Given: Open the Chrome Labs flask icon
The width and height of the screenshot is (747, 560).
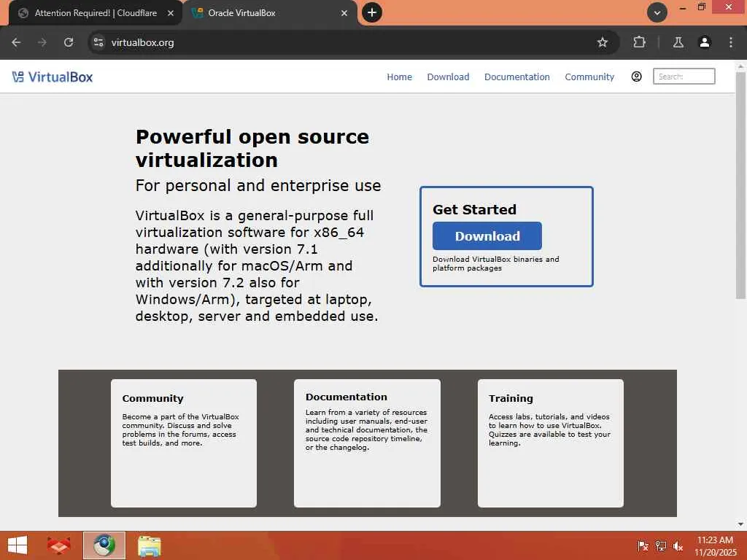Looking at the screenshot, I should 678,42.
